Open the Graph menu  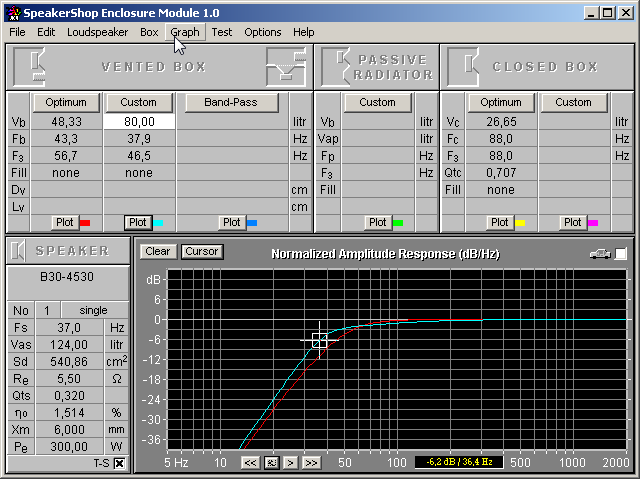185,32
